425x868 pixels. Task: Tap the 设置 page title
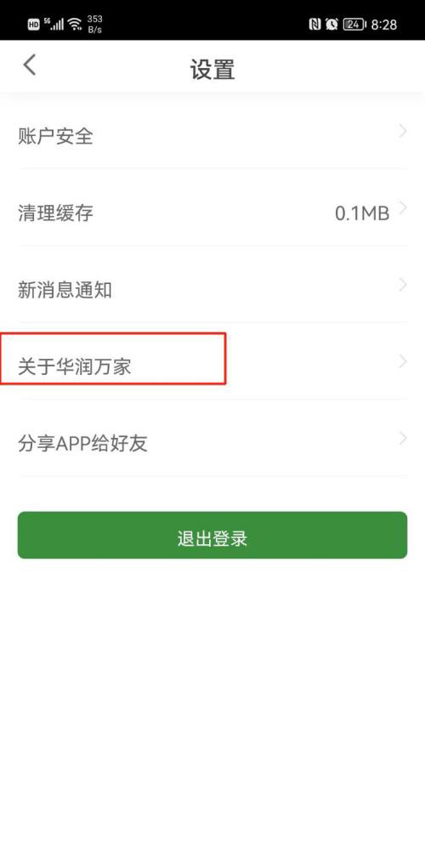[x=212, y=70]
